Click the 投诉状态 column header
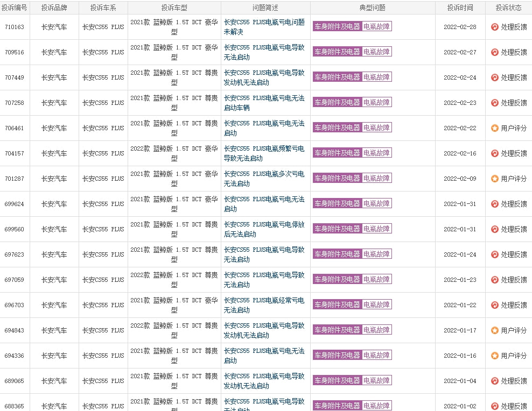 coord(509,8)
